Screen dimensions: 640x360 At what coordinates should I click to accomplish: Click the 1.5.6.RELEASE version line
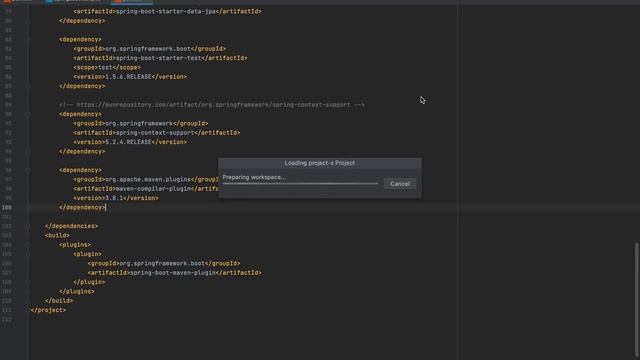[x=130, y=77]
